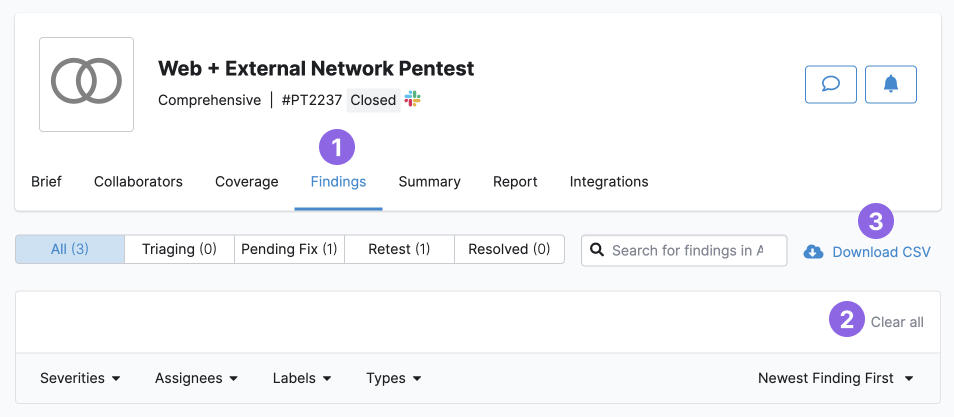Open the Integrations tab
The image size is (954, 417).
pos(609,182)
